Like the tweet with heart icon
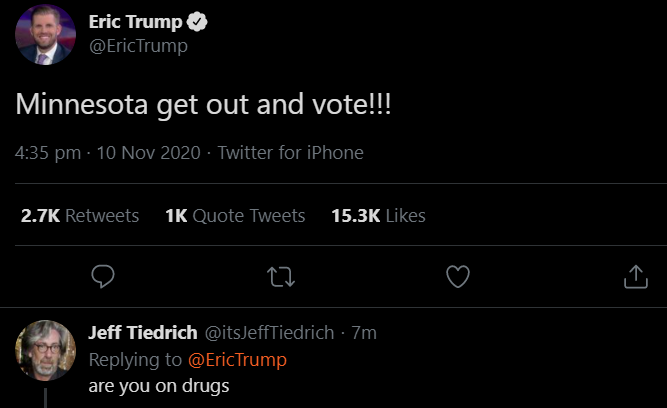Image resolution: width=667 pixels, height=408 pixels. pos(458,277)
